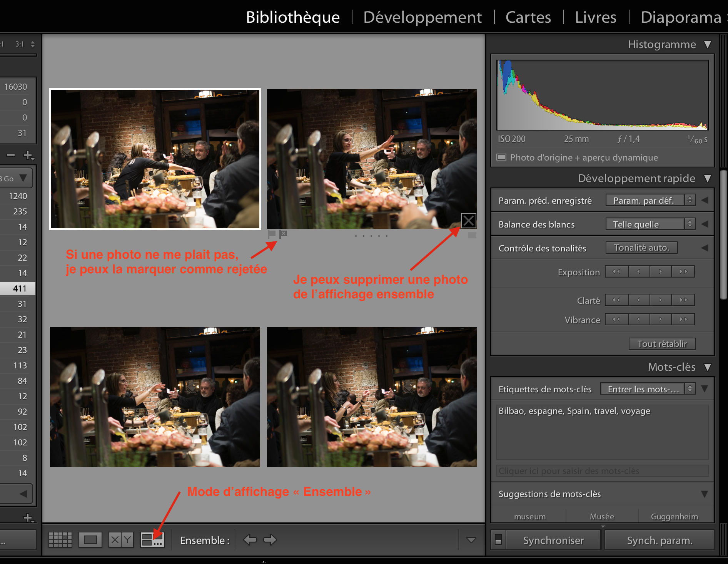Open the XY Compare view
Viewport: 728px width, 564px height.
tap(121, 540)
